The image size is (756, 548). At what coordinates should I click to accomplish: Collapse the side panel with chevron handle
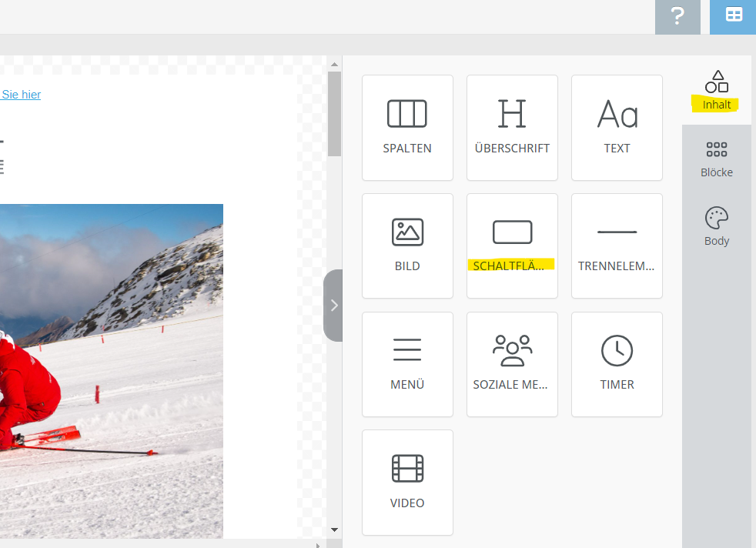pos(333,306)
